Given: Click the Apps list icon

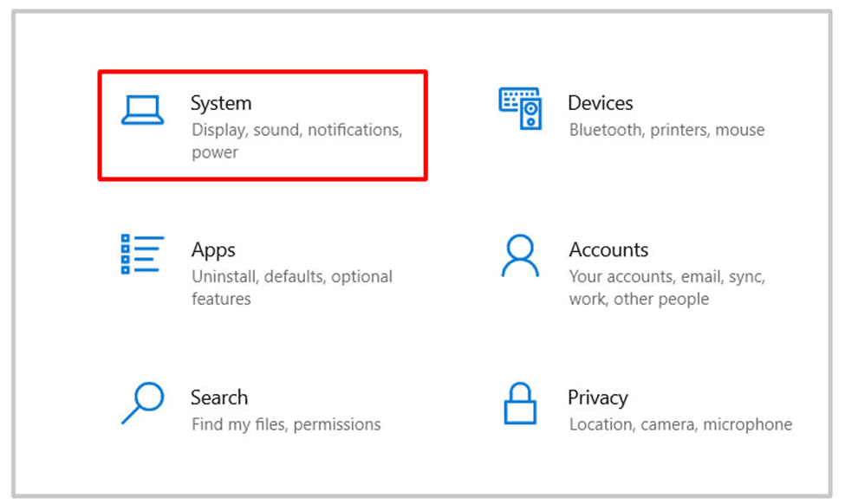Looking at the screenshot, I should tap(141, 255).
